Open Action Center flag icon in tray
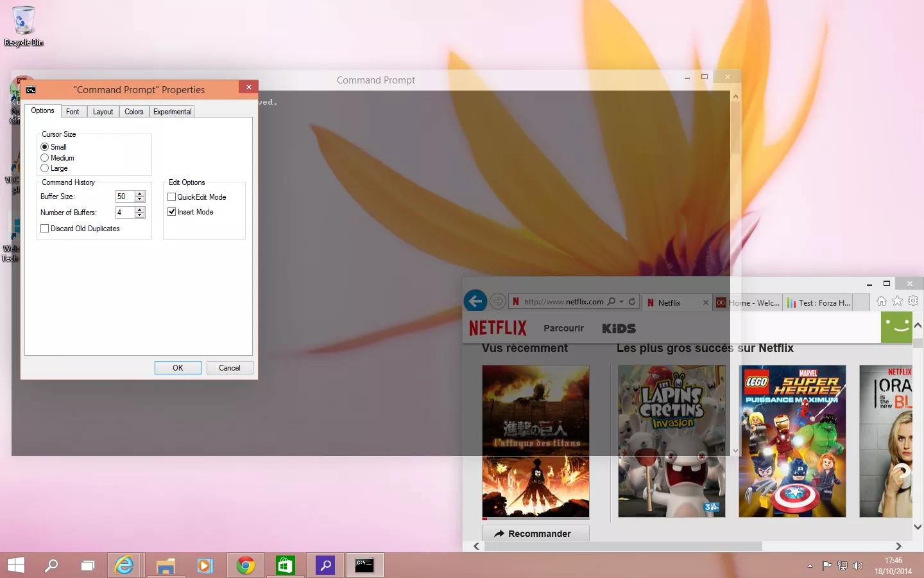The height and width of the screenshot is (578, 924). (x=826, y=566)
